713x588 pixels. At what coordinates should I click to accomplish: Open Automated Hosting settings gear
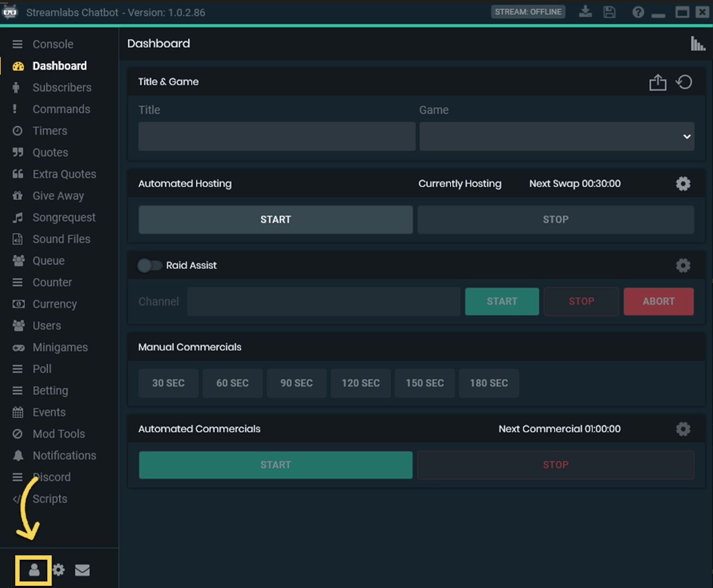[x=683, y=183]
